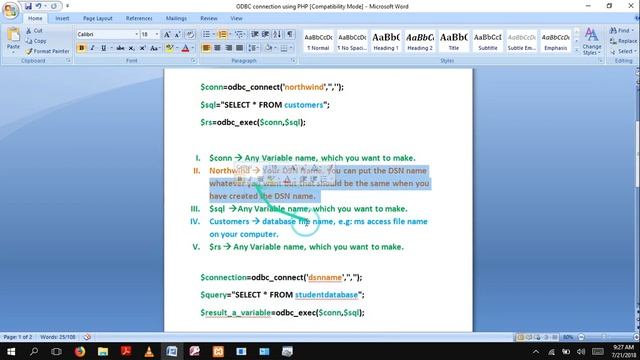Open Replace dialog

[x=623, y=41]
